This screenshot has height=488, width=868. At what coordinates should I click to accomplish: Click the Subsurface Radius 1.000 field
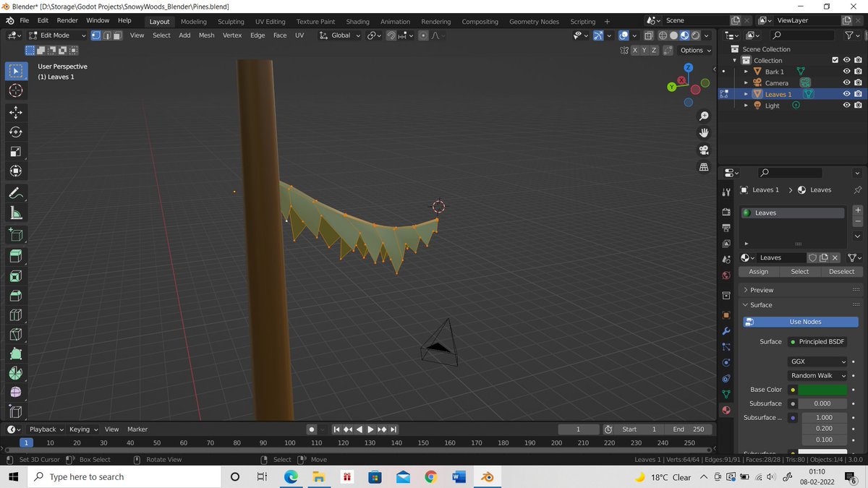(824, 417)
